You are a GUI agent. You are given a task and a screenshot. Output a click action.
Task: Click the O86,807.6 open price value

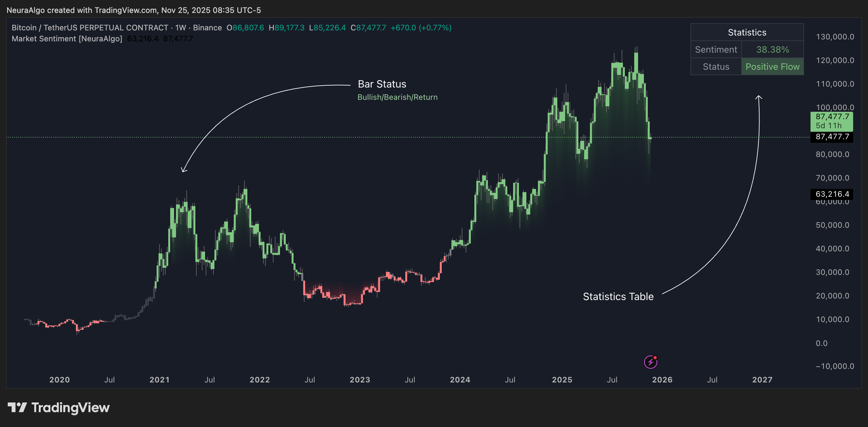point(245,28)
